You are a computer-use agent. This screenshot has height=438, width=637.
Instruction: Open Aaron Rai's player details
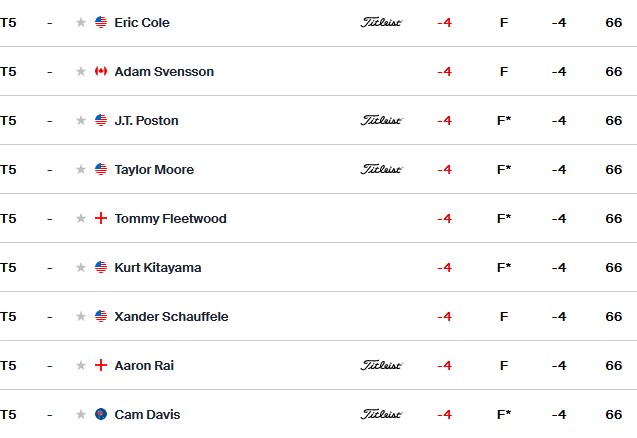click(318, 365)
